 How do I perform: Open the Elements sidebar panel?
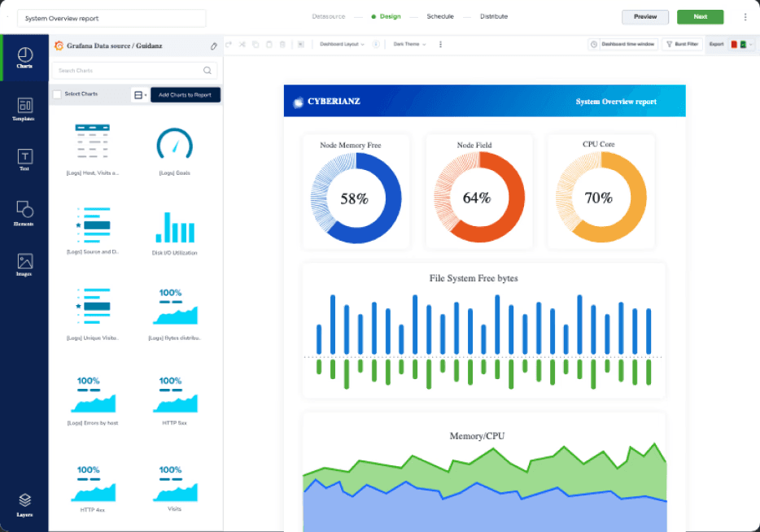24,214
